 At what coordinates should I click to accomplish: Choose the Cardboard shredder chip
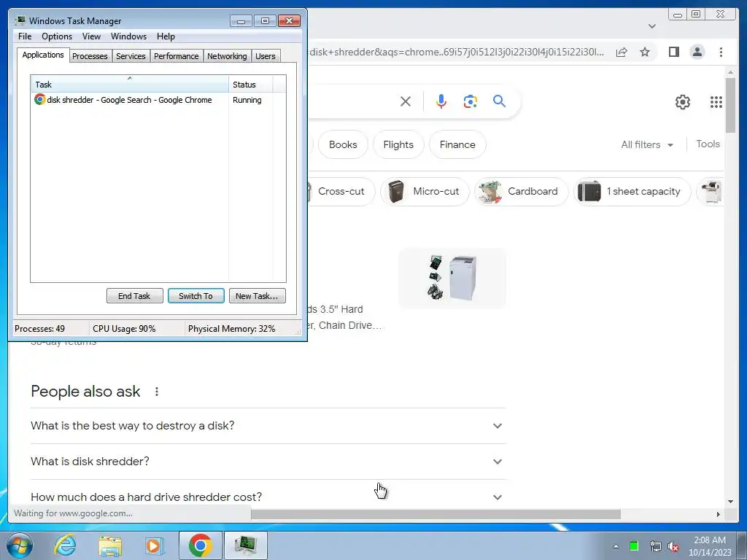pos(521,192)
